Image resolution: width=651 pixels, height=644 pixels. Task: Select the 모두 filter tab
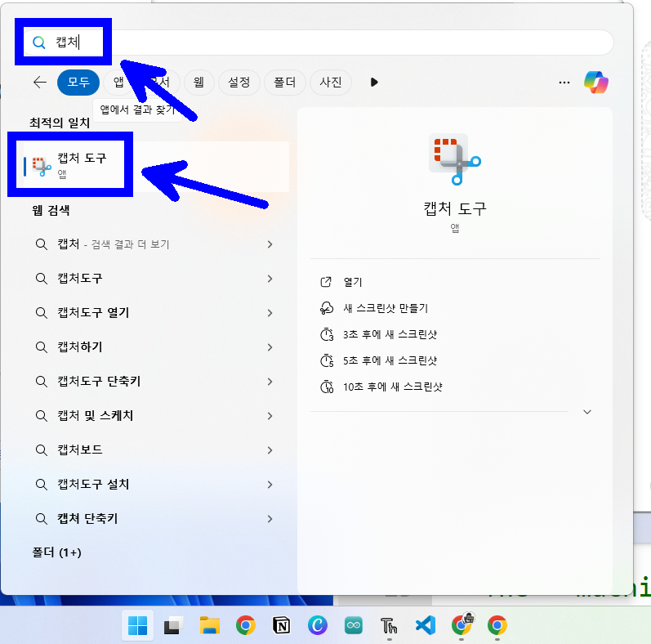[x=78, y=83]
